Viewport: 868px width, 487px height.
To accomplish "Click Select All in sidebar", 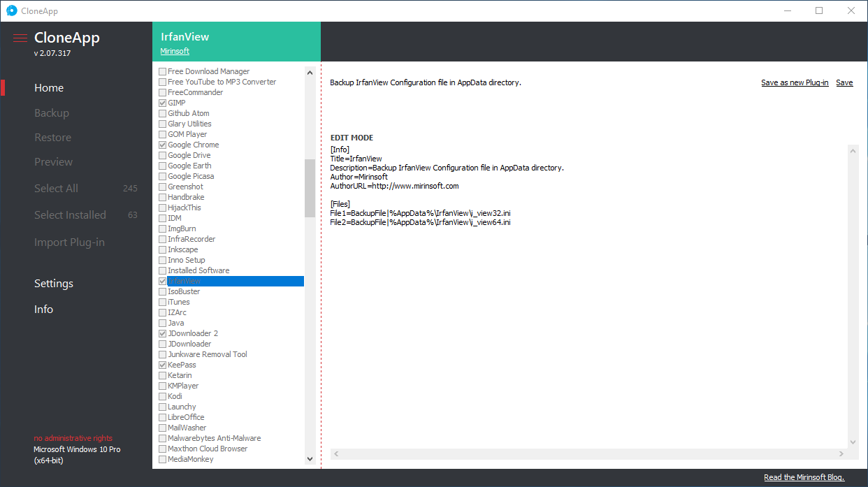I will [x=56, y=189].
